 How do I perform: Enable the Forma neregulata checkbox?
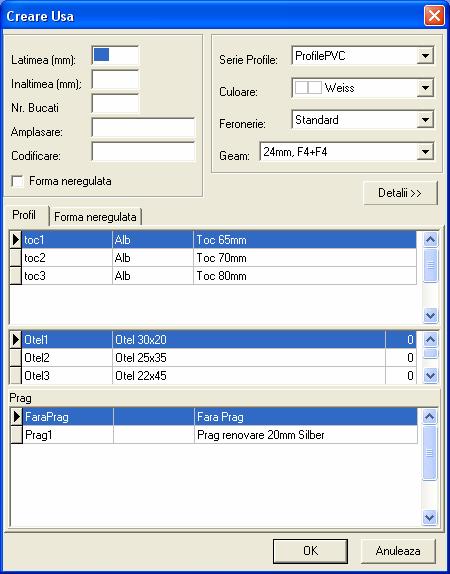point(17,181)
